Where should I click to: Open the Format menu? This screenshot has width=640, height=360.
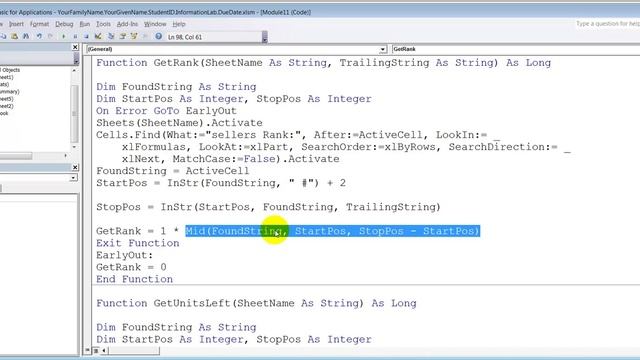tap(39, 24)
